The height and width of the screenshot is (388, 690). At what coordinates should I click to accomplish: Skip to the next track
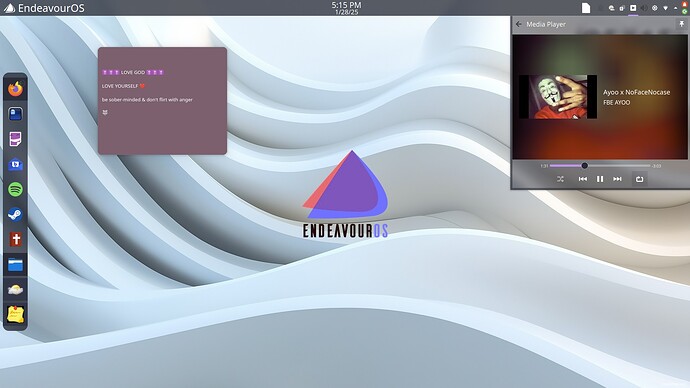tap(617, 179)
